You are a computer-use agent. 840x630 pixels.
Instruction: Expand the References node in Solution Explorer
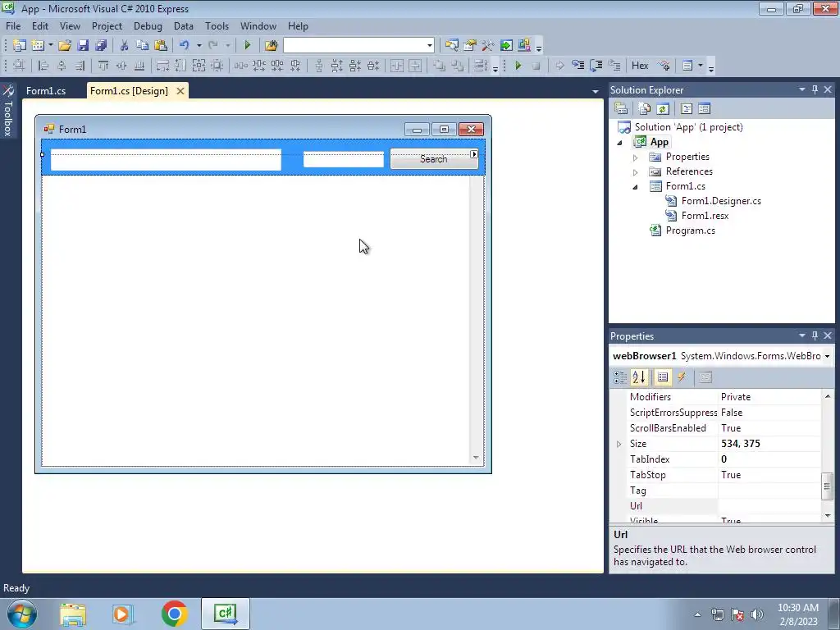point(636,172)
